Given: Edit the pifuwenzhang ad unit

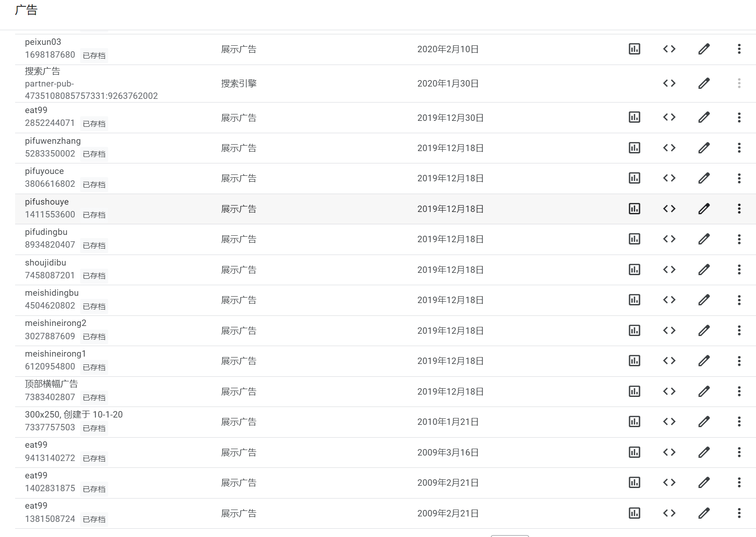Looking at the screenshot, I should coord(704,148).
